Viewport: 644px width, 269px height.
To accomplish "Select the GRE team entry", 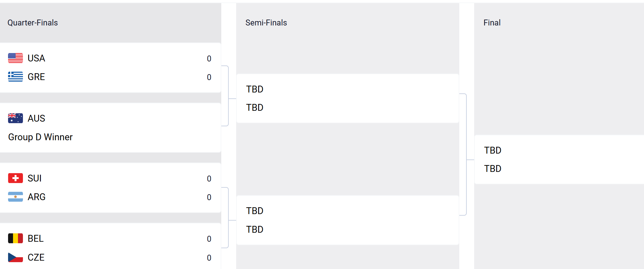I will (x=36, y=77).
